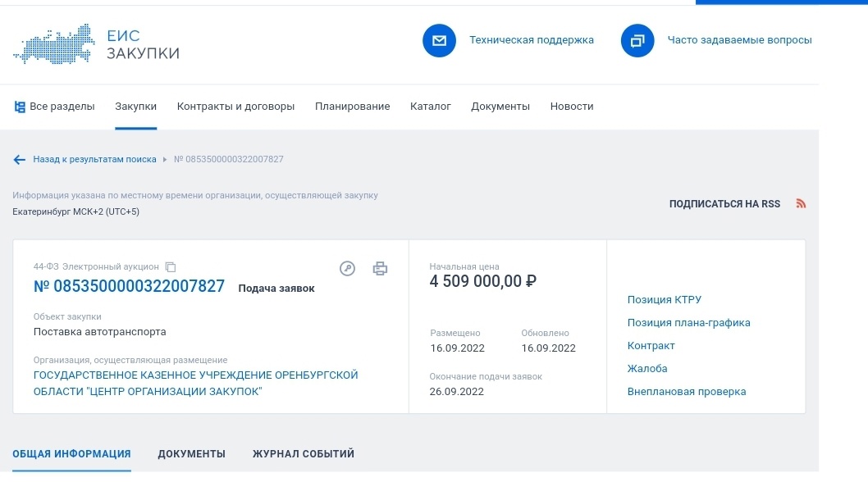This screenshot has height=482, width=868.
Task: Print the purchase card via printer icon
Action: pyautogui.click(x=380, y=268)
